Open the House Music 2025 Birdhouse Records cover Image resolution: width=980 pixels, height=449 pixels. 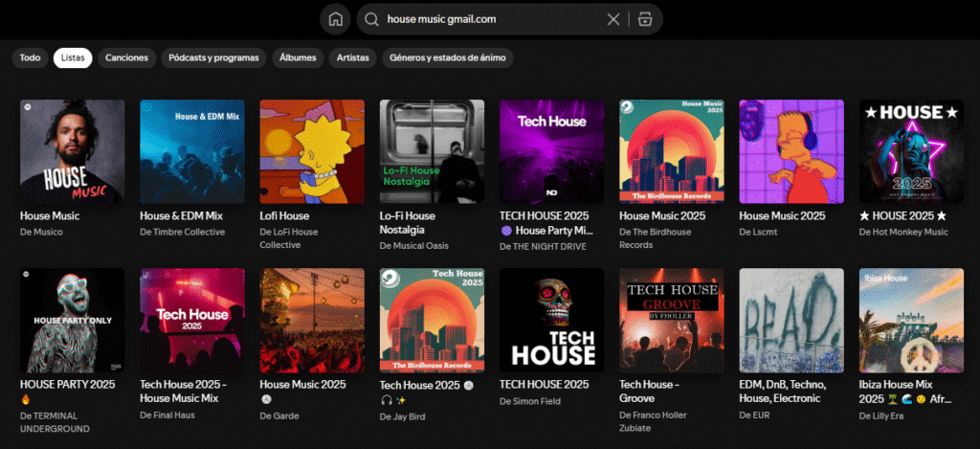[x=672, y=151]
